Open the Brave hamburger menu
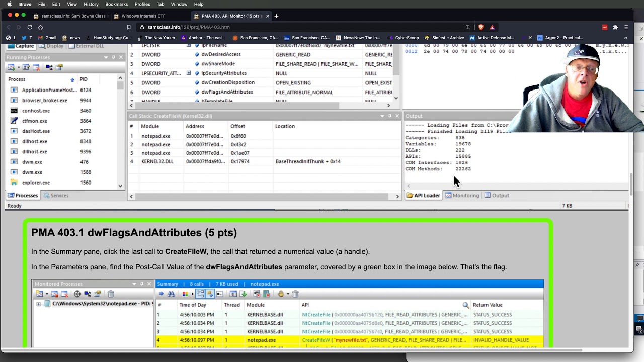Viewport: 644px width, 362px height. [626, 27]
